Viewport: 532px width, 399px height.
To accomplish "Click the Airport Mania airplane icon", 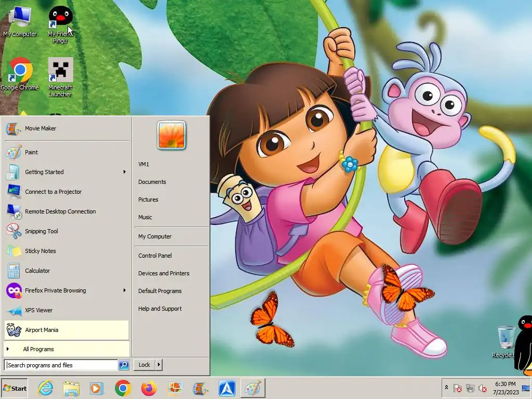I will [x=14, y=330].
